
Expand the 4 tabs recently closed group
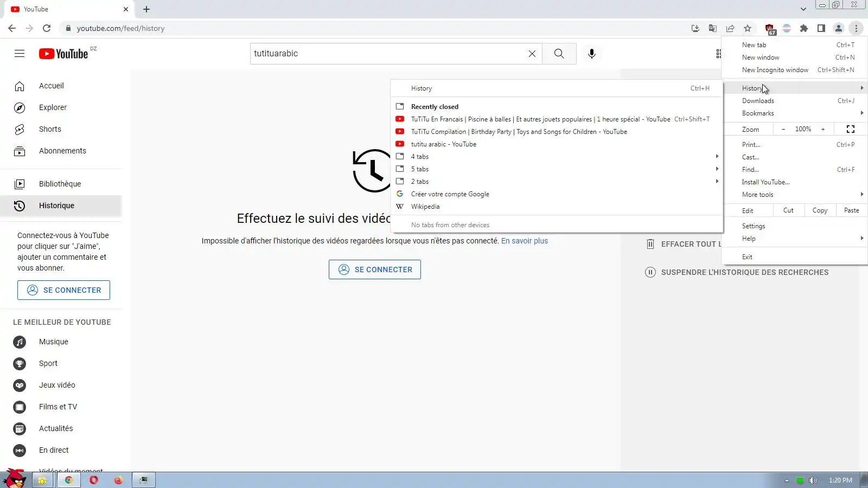[x=557, y=157]
